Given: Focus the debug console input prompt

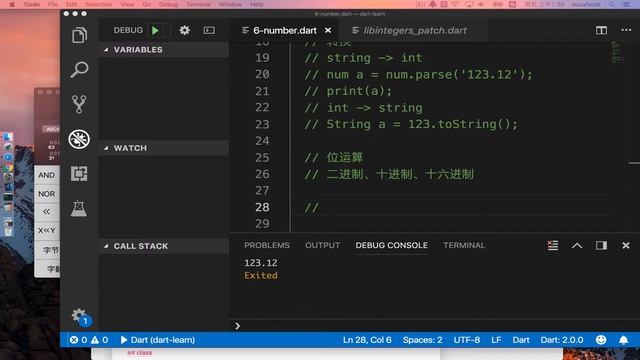Looking at the screenshot, I should coord(435,326).
